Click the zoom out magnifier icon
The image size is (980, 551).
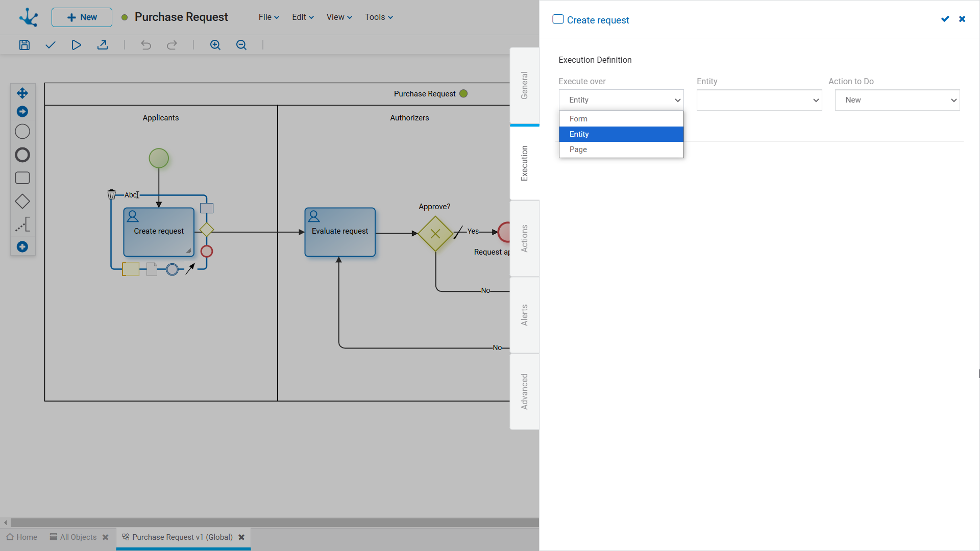(241, 45)
